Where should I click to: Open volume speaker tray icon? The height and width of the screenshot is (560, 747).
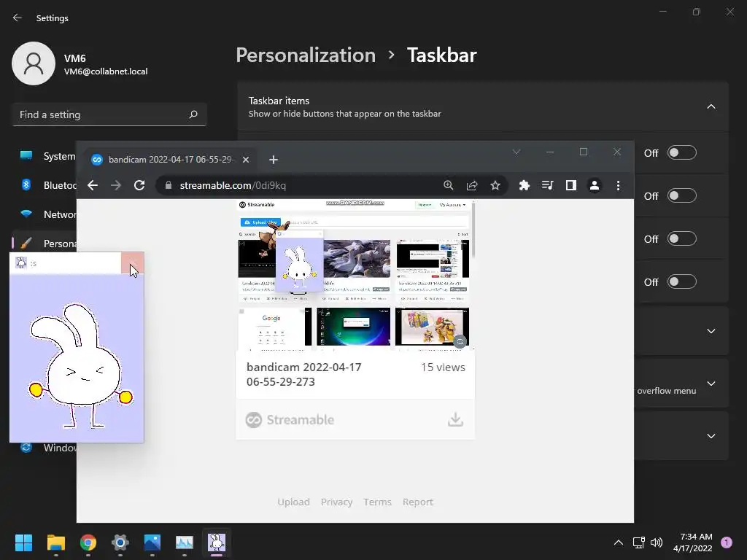[x=657, y=542]
